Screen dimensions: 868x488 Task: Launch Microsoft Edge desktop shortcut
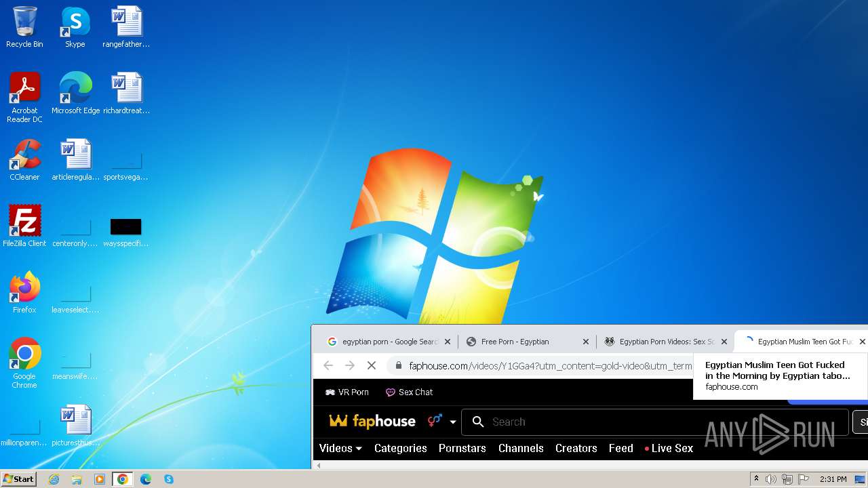coord(75,94)
